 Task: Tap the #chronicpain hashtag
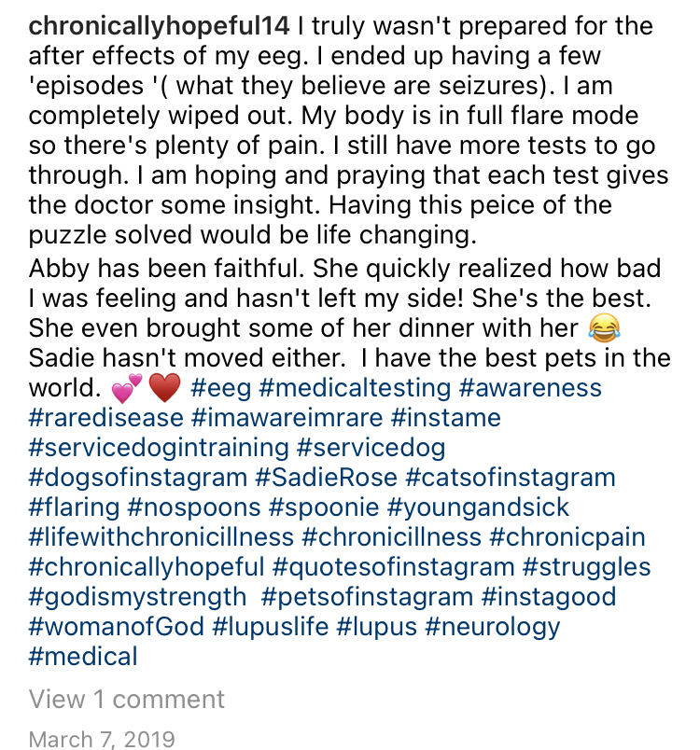pos(567,537)
